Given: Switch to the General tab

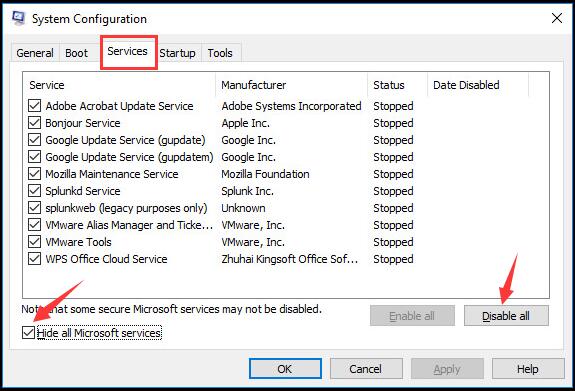Looking at the screenshot, I should (x=35, y=53).
